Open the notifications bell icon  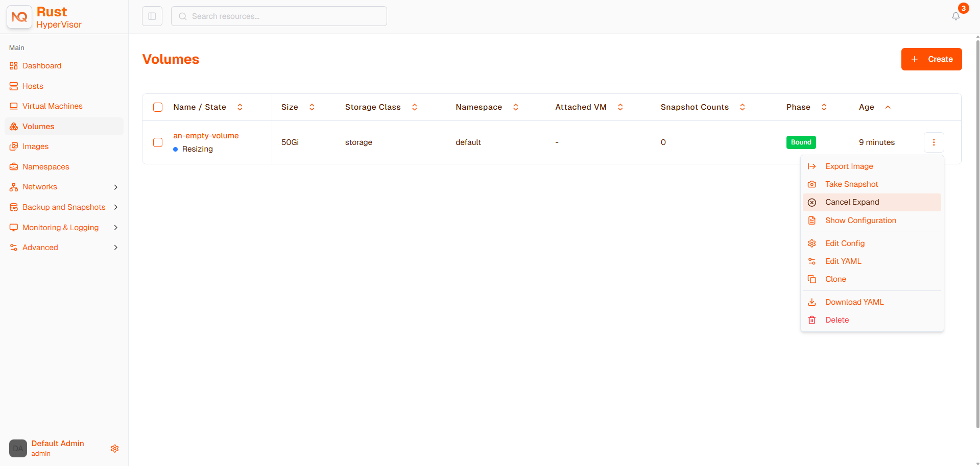[x=955, y=16]
